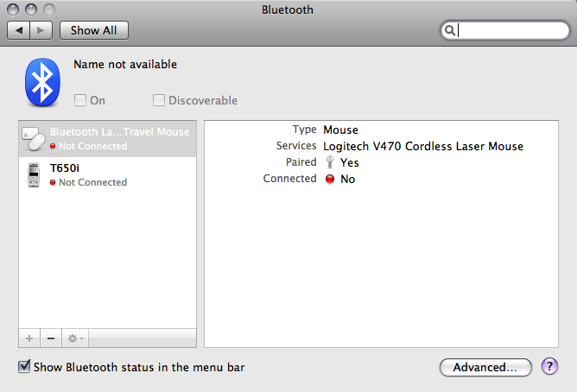The width and height of the screenshot is (577, 392).
Task: Uncheck Show Bluetooth status in menu bar
Action: [24, 367]
